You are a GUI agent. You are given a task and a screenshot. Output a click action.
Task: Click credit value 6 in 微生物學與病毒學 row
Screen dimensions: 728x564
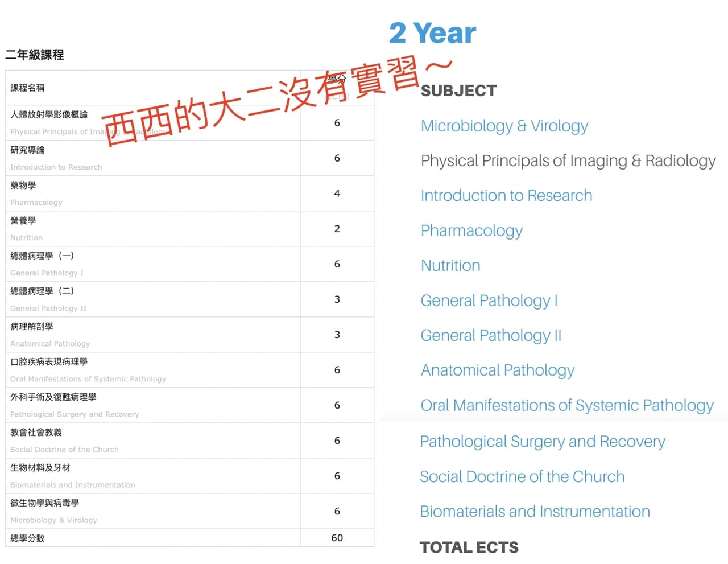(x=337, y=511)
